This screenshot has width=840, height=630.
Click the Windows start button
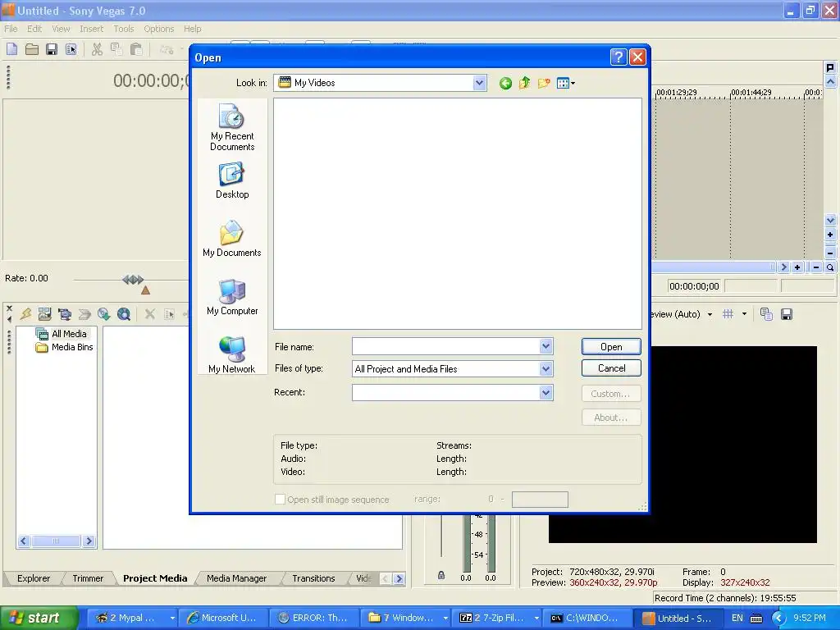coord(38,618)
